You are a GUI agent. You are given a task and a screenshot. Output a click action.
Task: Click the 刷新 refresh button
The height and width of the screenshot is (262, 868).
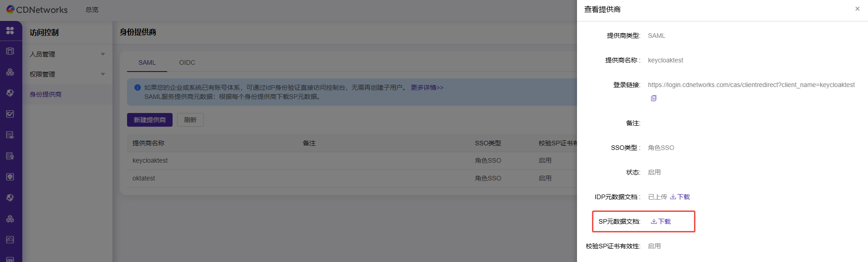tap(190, 120)
